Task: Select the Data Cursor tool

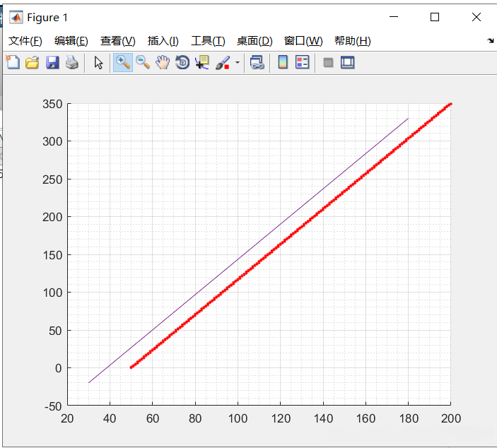Action: (202, 62)
